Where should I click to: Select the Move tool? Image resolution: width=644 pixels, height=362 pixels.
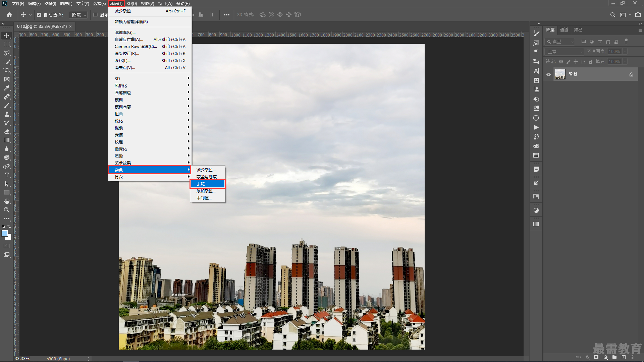(7, 36)
